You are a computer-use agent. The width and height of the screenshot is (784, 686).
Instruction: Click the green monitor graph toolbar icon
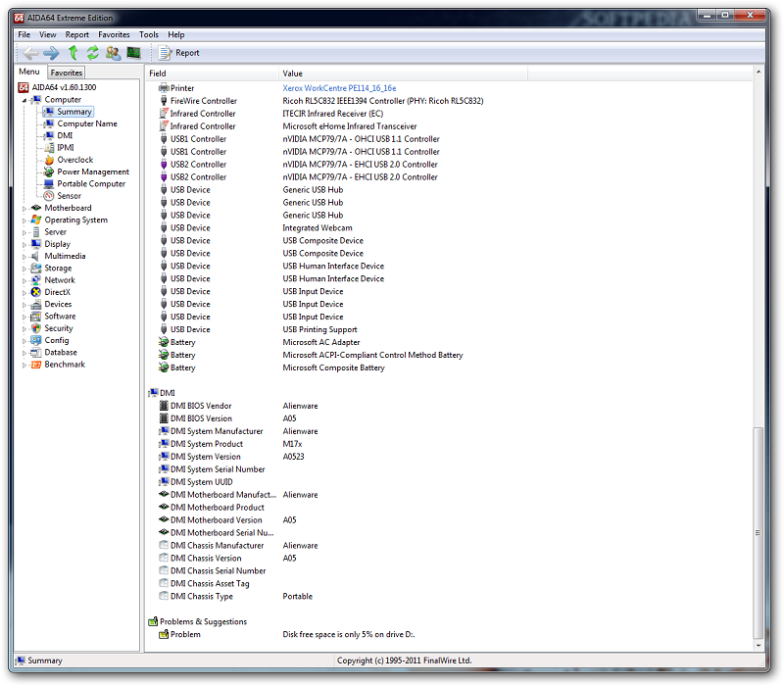pyautogui.click(x=133, y=53)
